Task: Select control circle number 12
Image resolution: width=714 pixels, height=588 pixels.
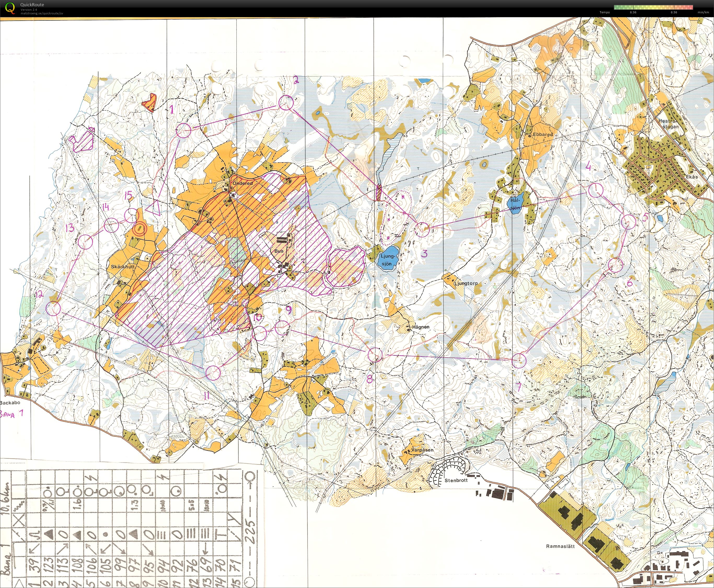Action: pyautogui.click(x=53, y=309)
